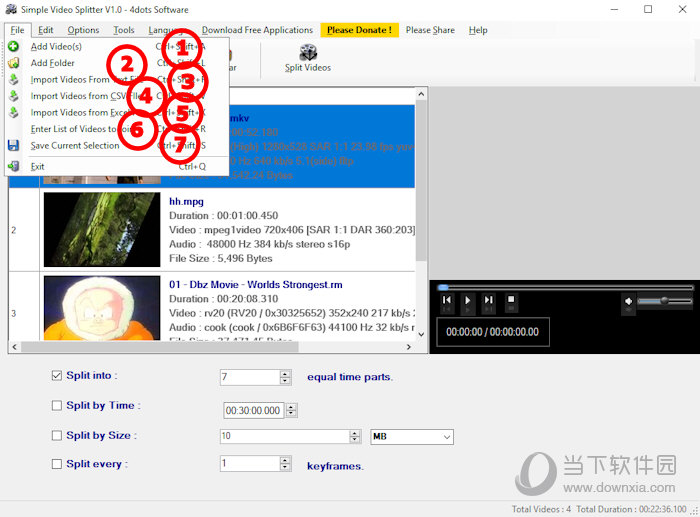Decrease the keyframes count value
Image resolution: width=700 pixels, height=517 pixels.
(285, 467)
